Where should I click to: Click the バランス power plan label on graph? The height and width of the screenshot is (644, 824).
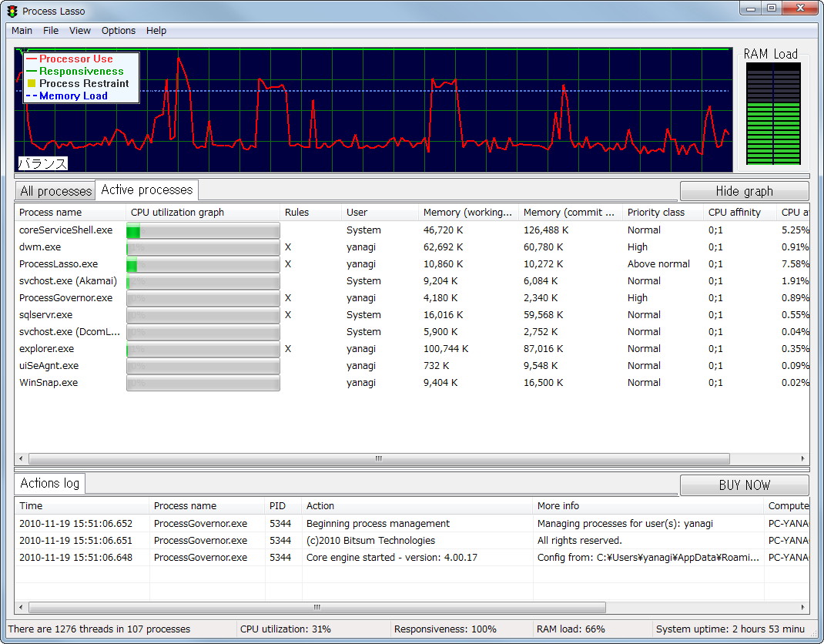43,163
